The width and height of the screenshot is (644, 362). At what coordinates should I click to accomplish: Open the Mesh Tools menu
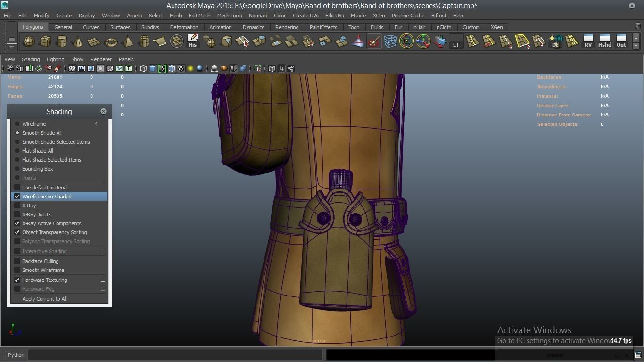coord(230,16)
